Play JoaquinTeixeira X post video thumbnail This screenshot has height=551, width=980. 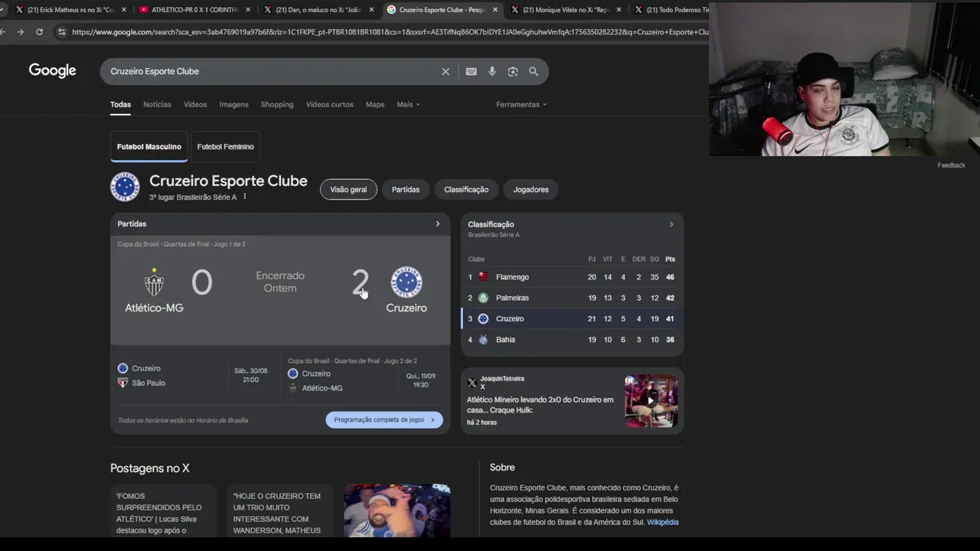pyautogui.click(x=651, y=400)
